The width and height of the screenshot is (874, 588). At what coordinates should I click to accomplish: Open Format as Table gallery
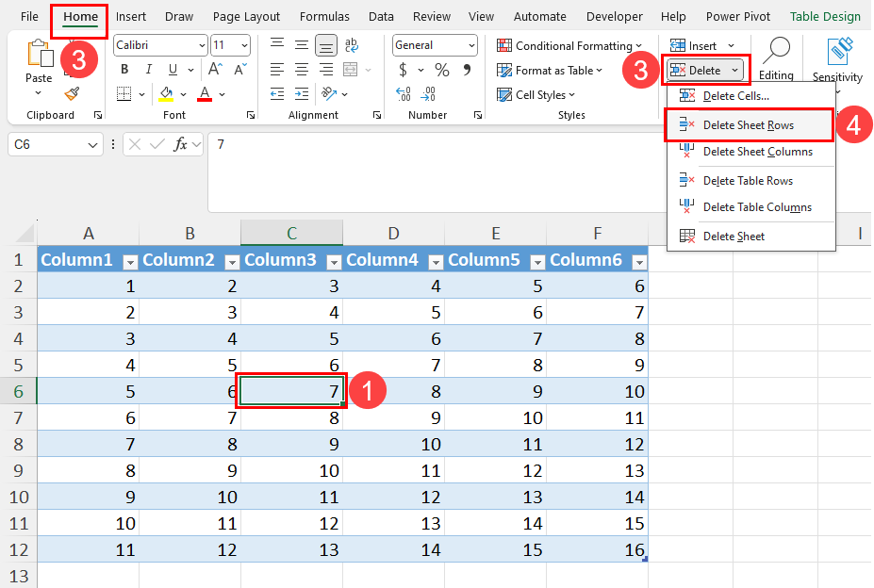point(550,71)
